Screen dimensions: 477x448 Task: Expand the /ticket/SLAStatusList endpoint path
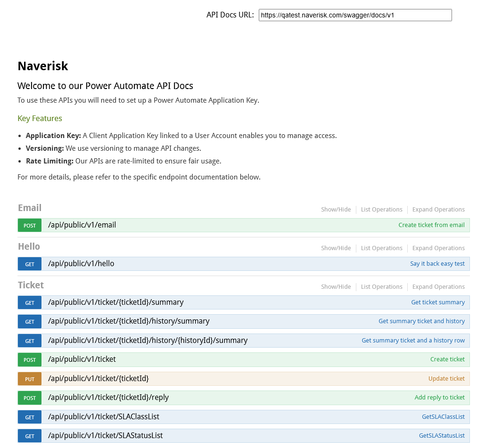click(105, 436)
